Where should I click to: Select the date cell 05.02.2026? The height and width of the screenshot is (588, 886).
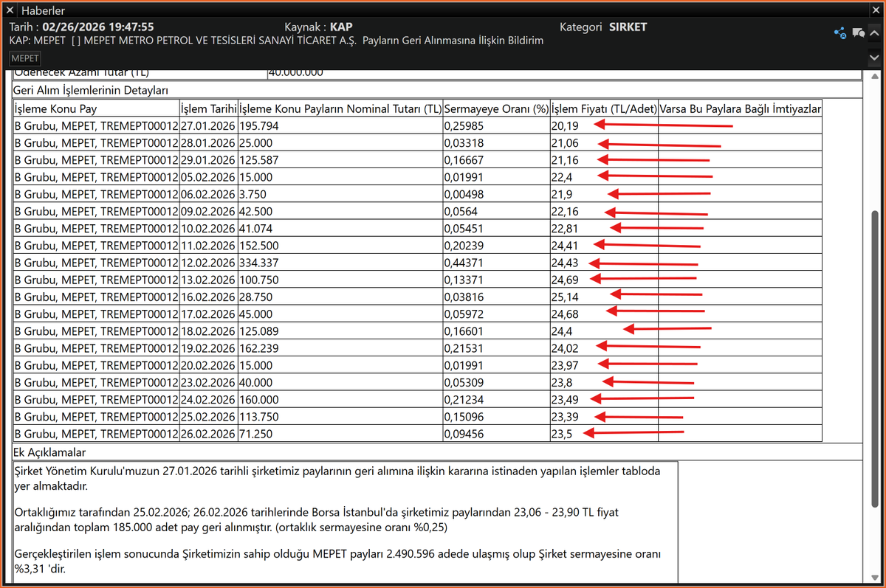pyautogui.click(x=209, y=177)
